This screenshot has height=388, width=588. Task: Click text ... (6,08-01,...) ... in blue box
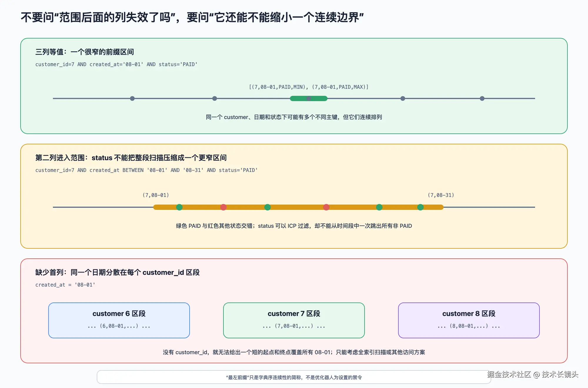[x=119, y=326]
